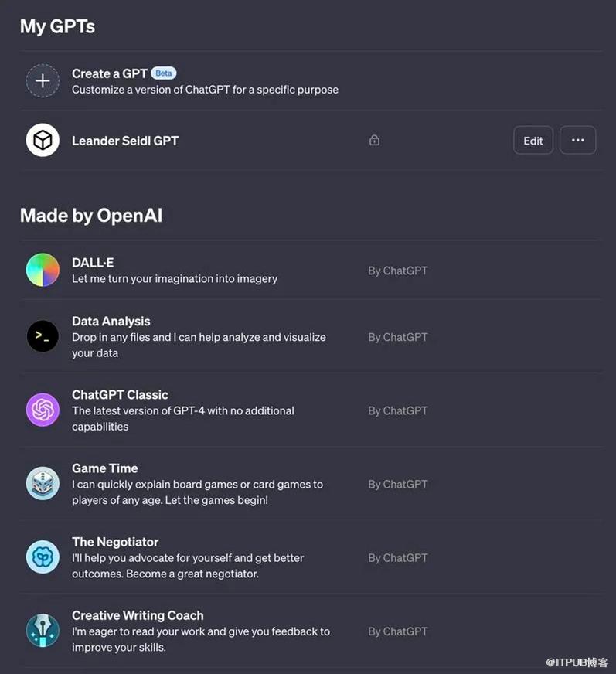The height and width of the screenshot is (674, 616).
Task: Click the purple ChatGPT Classic icon
Action: (43, 410)
